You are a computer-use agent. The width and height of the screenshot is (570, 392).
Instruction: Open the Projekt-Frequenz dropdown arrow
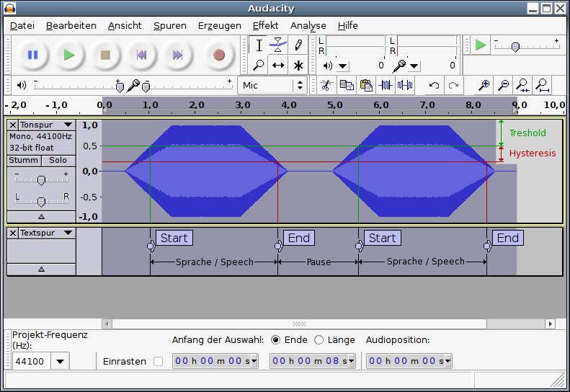60,361
